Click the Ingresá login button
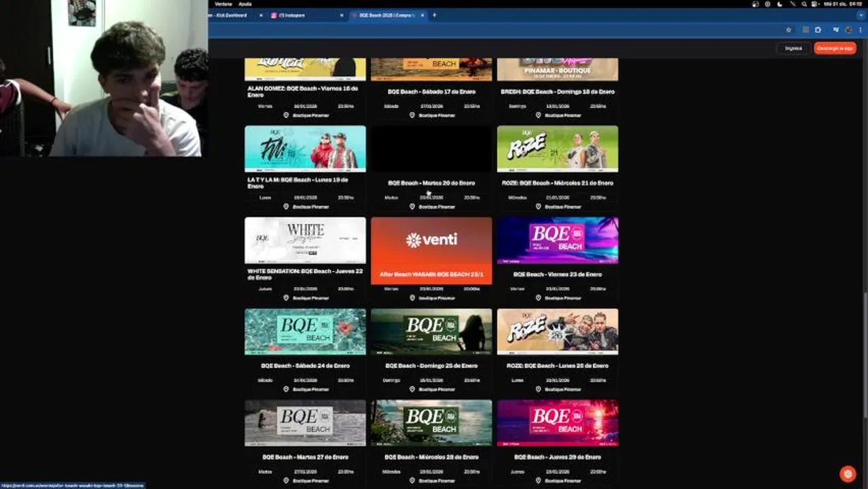Image resolution: width=868 pixels, height=489 pixels. 793,48
